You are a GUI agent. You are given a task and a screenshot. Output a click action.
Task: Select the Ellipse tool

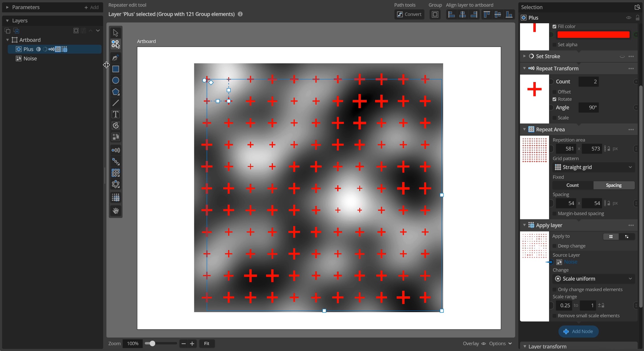pos(116,81)
